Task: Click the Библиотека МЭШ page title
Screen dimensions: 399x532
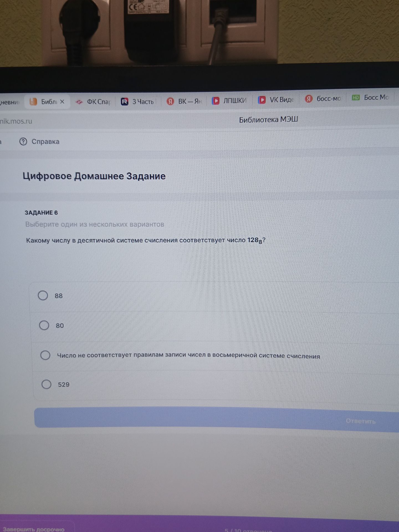Action: coord(268,120)
